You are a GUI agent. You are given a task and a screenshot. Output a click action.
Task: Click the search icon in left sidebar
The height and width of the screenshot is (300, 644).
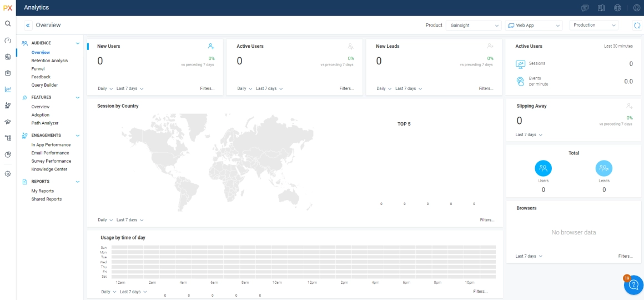(7, 24)
